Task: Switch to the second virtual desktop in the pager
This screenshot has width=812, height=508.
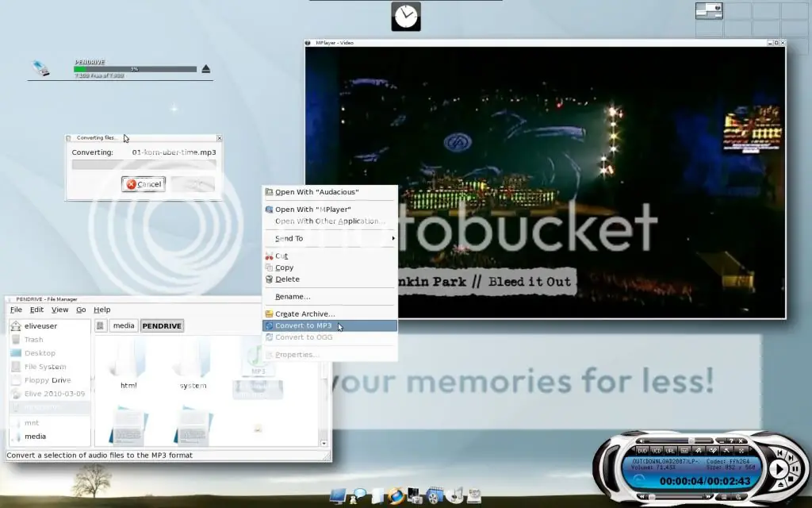Action: click(737, 10)
